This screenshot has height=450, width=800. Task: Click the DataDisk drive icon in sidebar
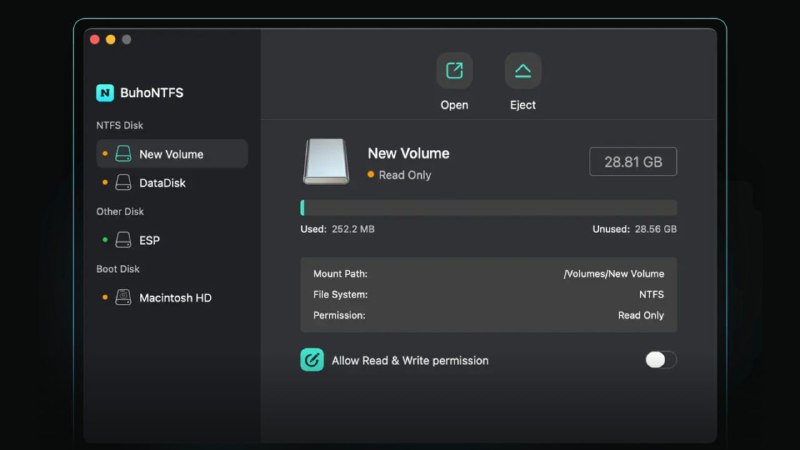123,183
